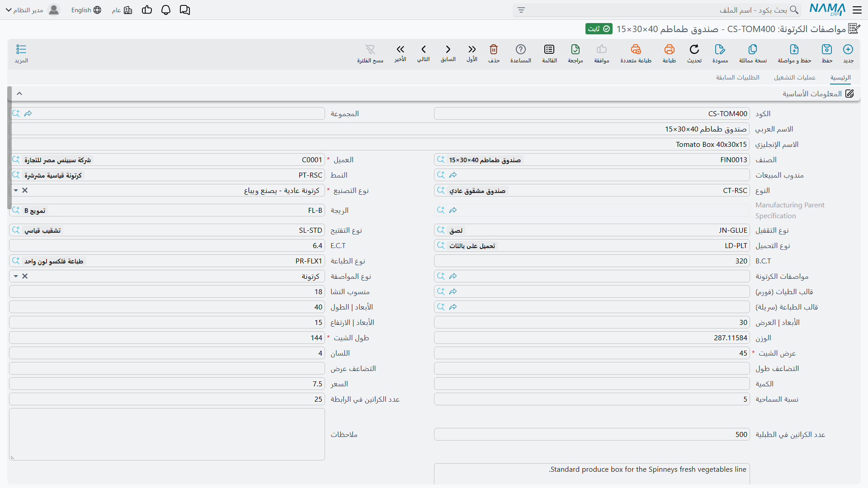Open the List (القائمة) view icon
Viewport: 868px width, 488px height.
coord(549,49)
